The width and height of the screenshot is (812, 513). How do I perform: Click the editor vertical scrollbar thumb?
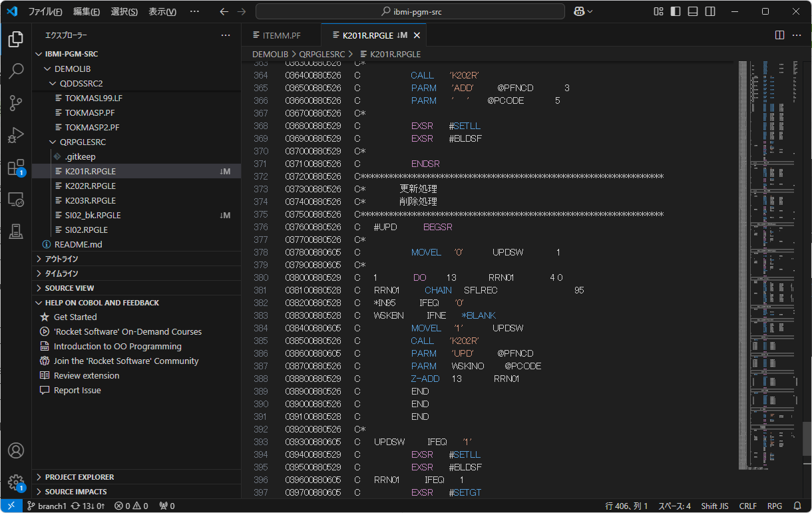click(807, 439)
